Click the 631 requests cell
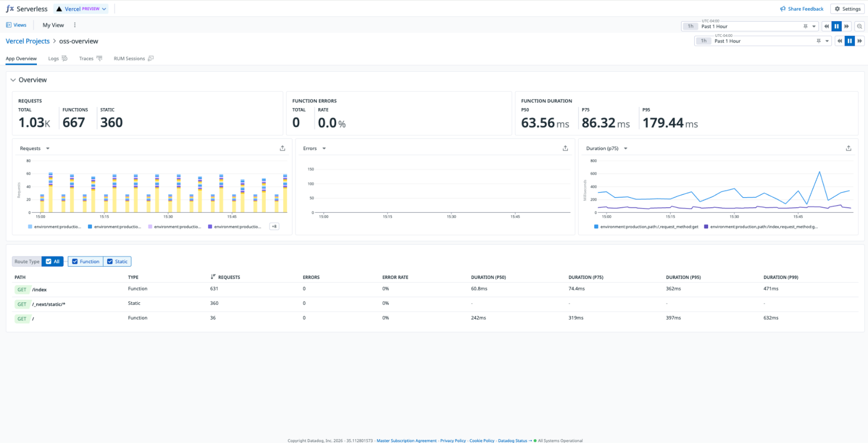The width and height of the screenshot is (868, 443). [214, 289]
